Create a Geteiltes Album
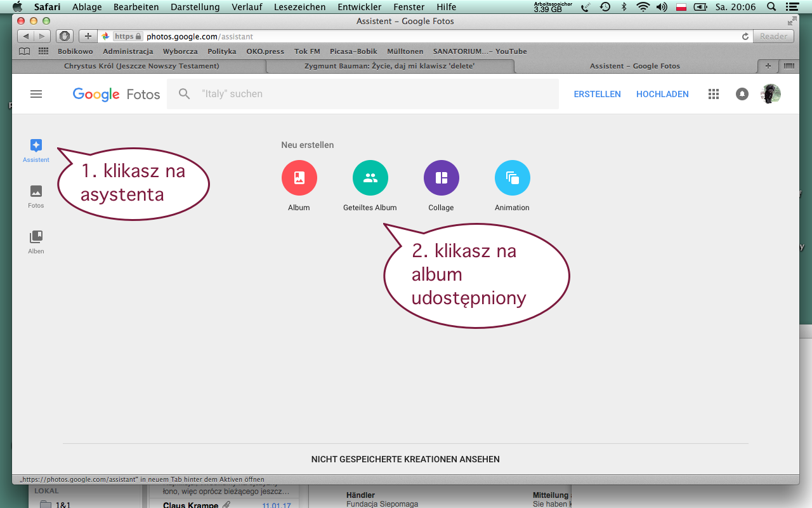This screenshot has height=508, width=812. [370, 178]
